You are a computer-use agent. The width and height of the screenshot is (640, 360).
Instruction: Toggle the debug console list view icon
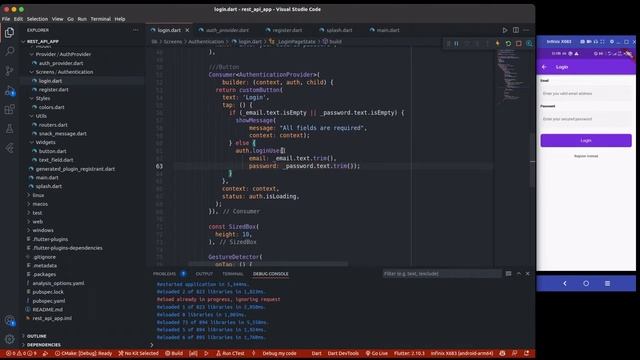[x=509, y=273]
